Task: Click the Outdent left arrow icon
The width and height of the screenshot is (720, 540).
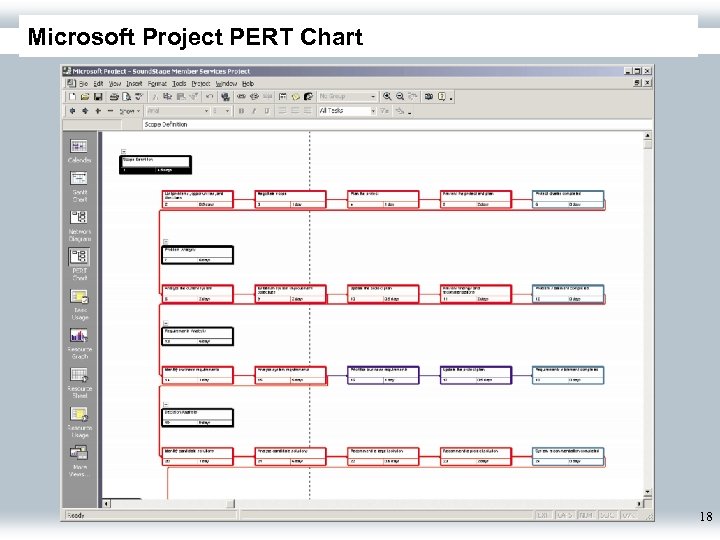Action: pos(72,111)
